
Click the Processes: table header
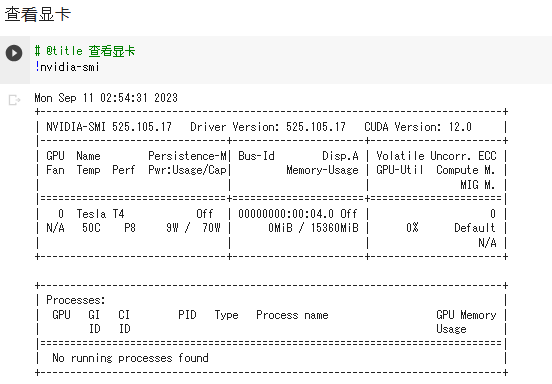pos(76,300)
